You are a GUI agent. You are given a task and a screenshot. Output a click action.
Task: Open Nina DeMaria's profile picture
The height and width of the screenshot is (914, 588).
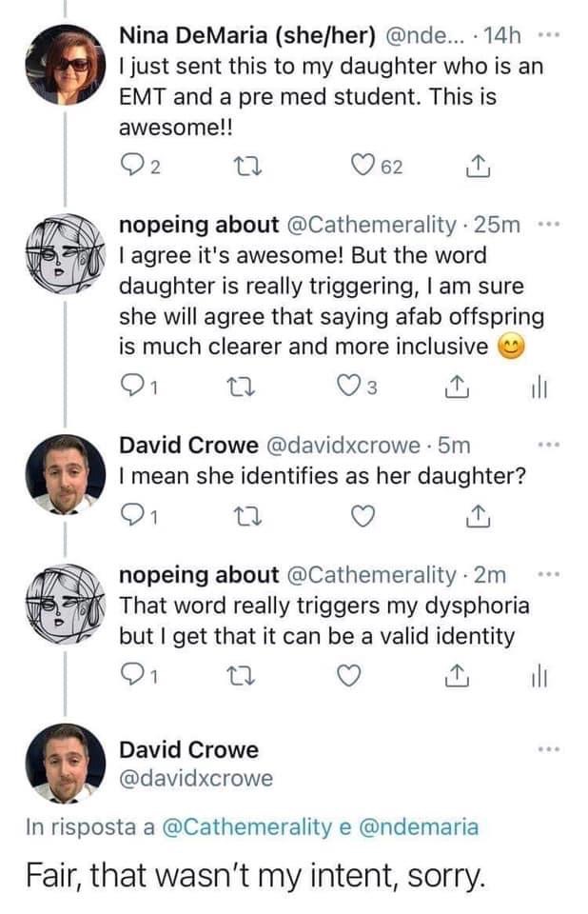click(64, 66)
